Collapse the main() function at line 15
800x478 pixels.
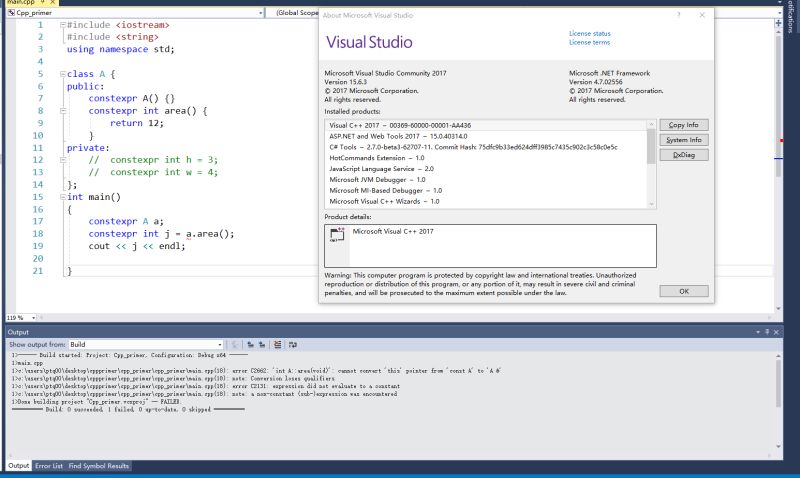pyautogui.click(x=63, y=197)
